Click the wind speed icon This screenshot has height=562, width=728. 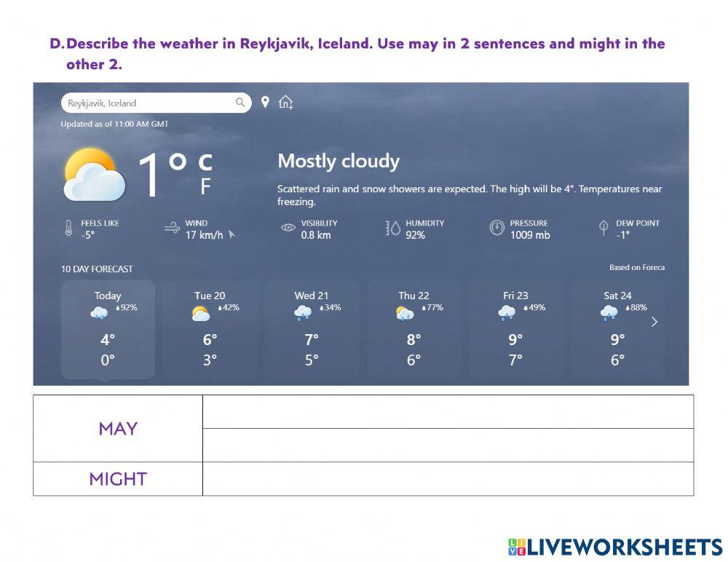point(173,229)
